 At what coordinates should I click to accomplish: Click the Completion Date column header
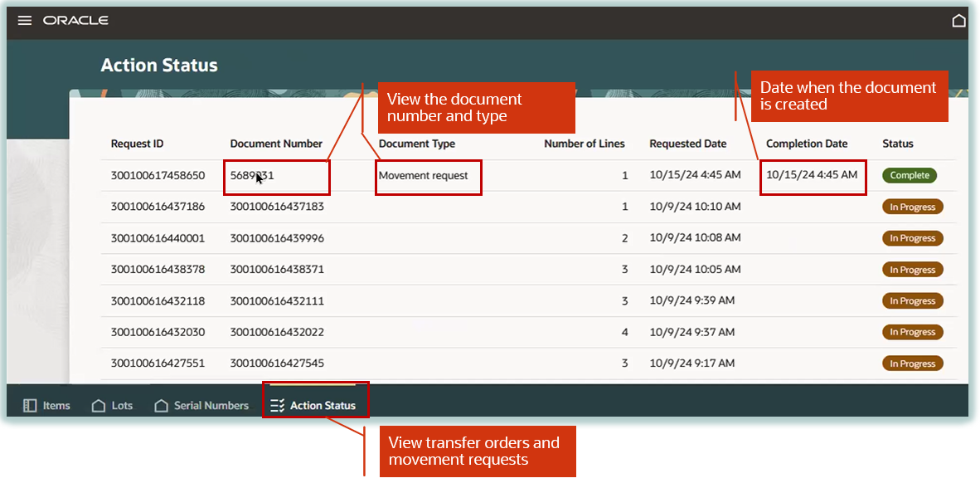[807, 144]
